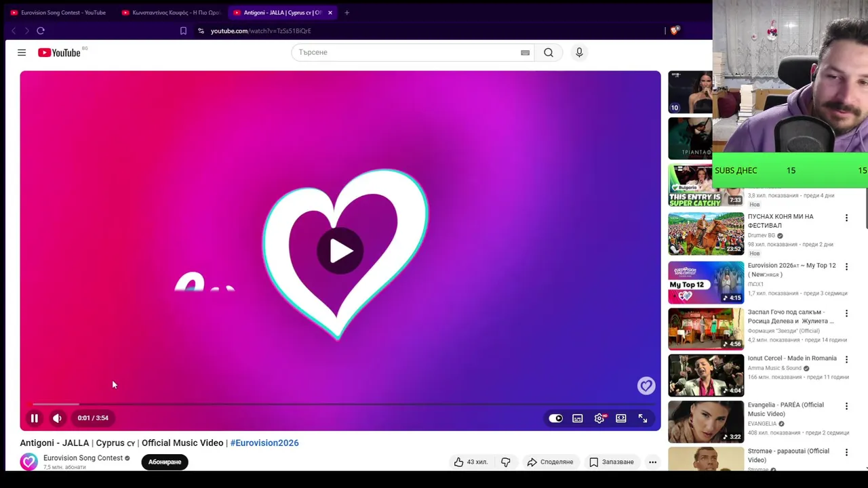Open options for Stromae papaoutai video

[846, 452]
